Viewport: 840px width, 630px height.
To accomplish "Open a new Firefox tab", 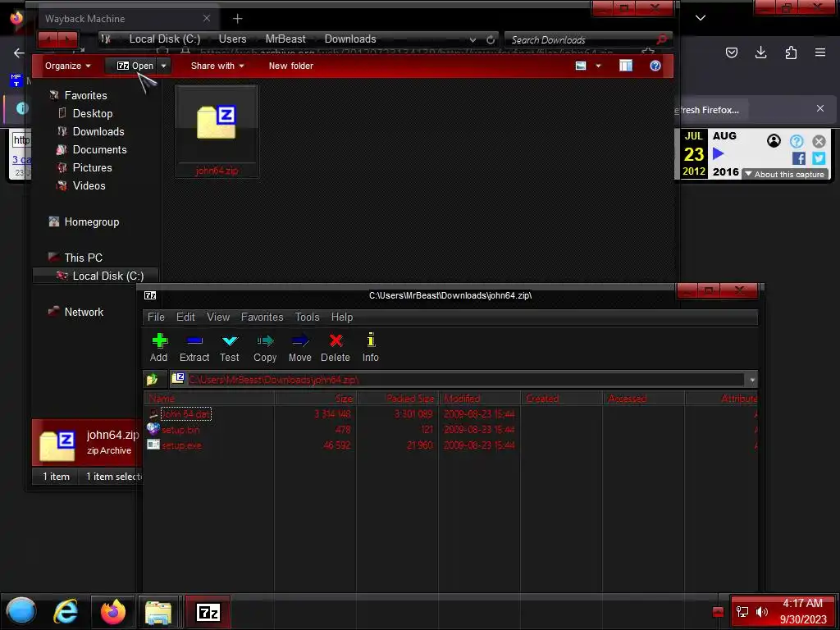I will click(237, 19).
